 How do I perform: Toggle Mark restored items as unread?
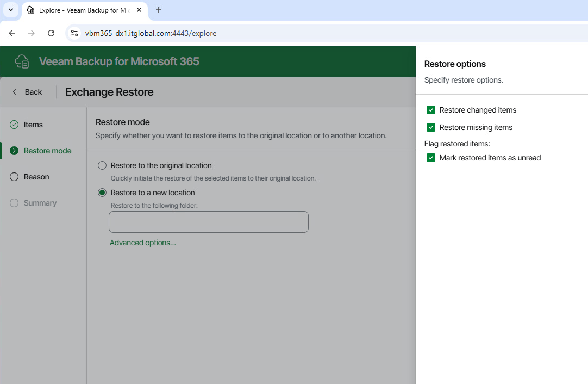coord(431,158)
